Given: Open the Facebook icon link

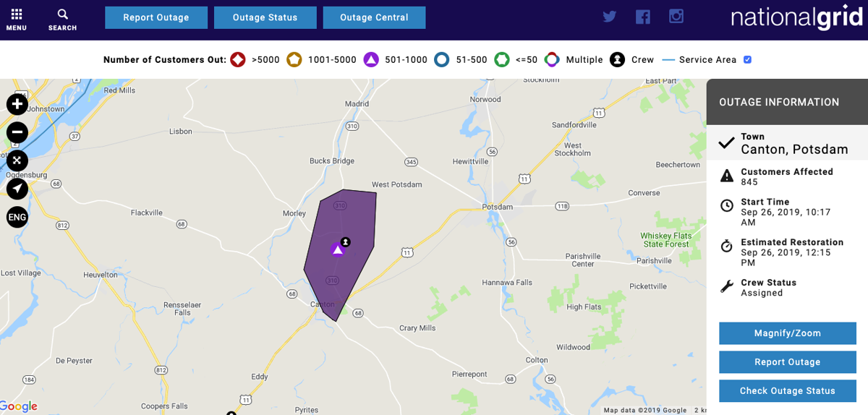Looking at the screenshot, I should point(643,17).
